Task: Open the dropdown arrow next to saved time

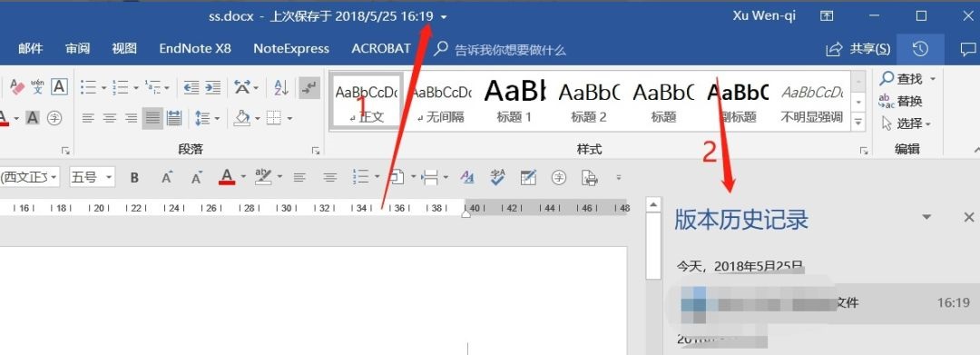Action: pos(444,17)
